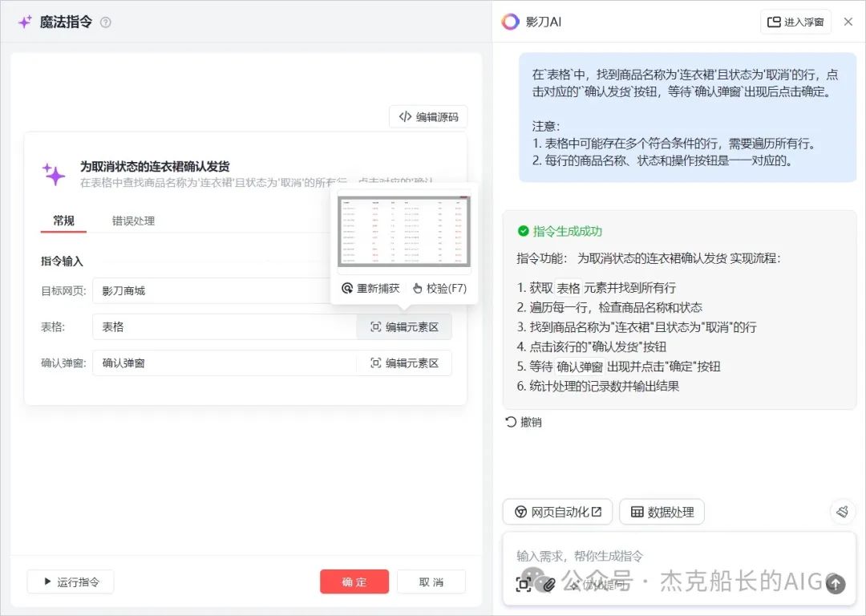This screenshot has height=616, width=866.
Task: Open the captured table preview thumbnail
Action: click(404, 232)
